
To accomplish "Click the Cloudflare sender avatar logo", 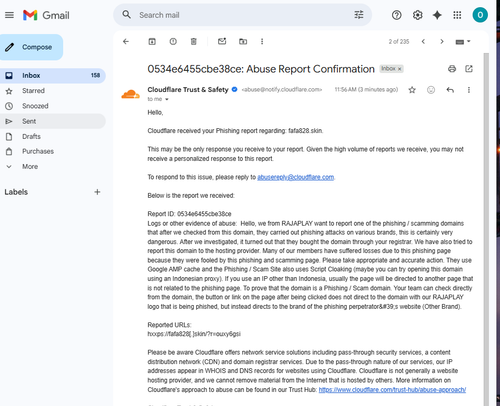I will click(130, 95).
